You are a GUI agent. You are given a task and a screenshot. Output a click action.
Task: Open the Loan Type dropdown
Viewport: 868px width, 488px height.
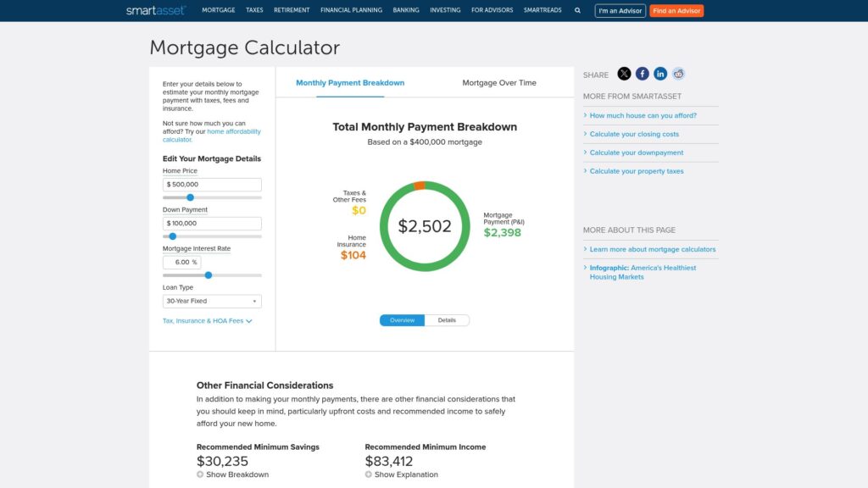coord(212,301)
